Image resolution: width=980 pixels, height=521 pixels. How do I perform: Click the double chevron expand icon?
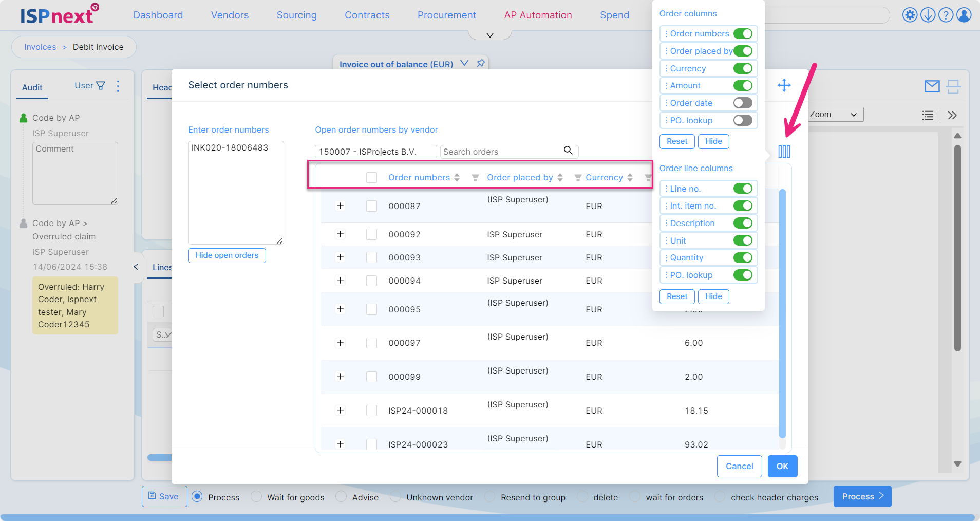(952, 115)
